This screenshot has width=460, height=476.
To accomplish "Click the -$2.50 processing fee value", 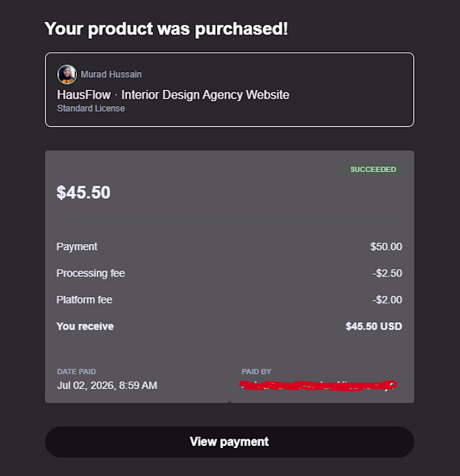I will 387,273.
